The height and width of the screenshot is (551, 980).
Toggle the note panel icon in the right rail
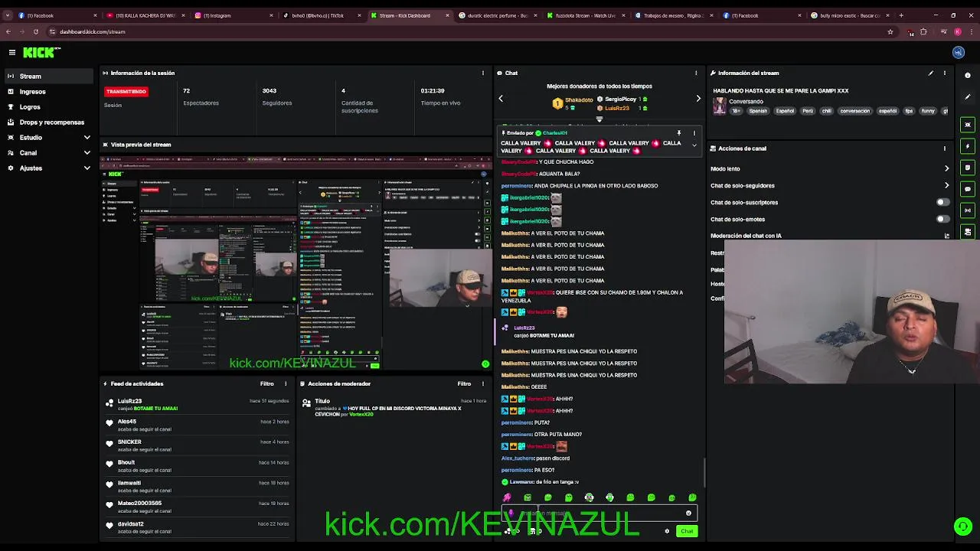point(968,168)
